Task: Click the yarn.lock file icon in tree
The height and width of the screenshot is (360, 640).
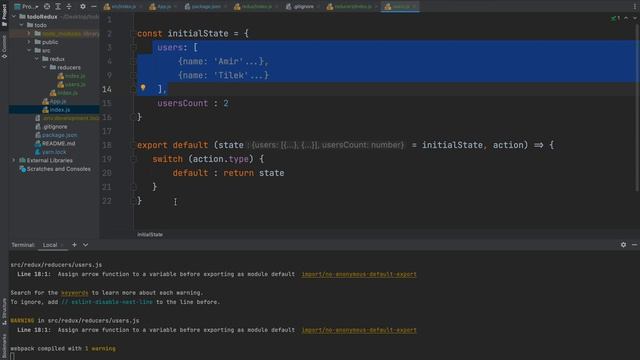Action: (38, 152)
